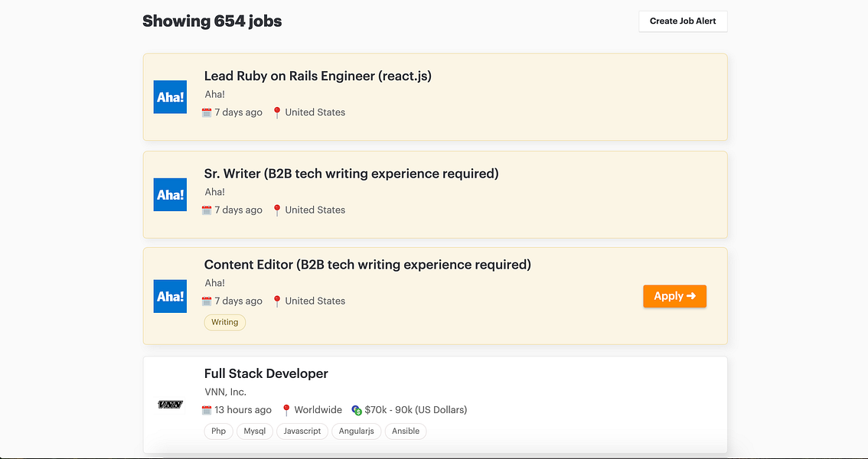The height and width of the screenshot is (459, 868).
Task: Click location pin on Content Editor listing
Action: (277, 301)
